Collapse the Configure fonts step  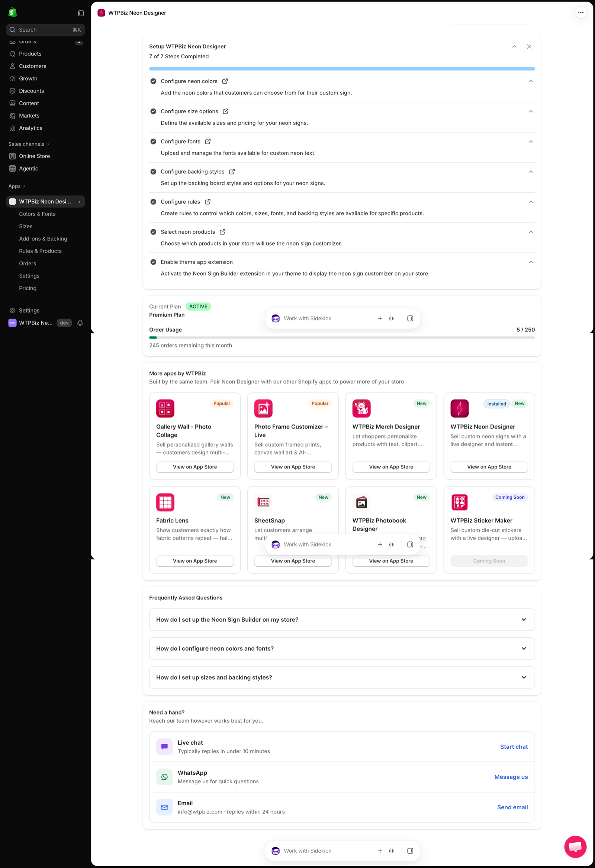[x=530, y=141]
